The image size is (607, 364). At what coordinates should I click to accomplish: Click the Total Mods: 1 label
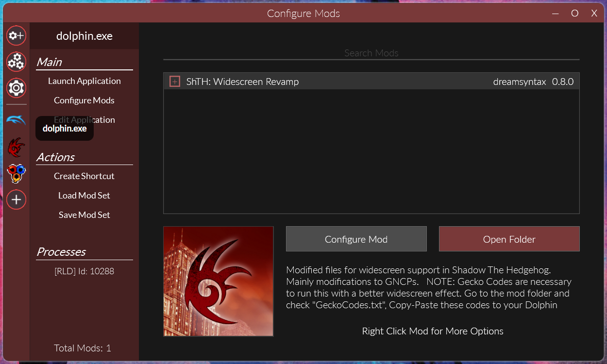[83, 348]
